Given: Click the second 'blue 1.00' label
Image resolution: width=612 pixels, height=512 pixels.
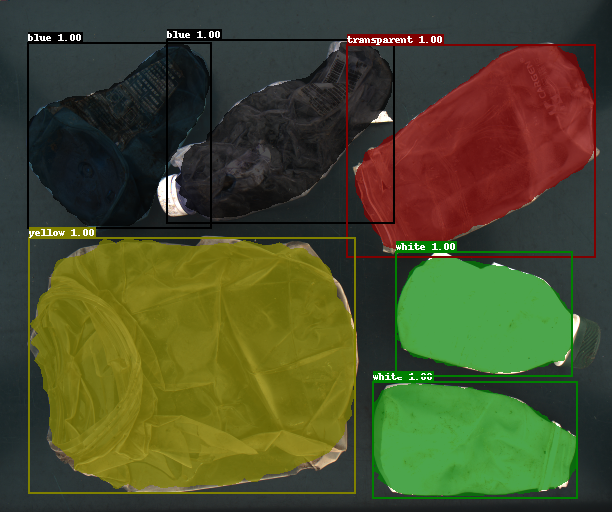Looking at the screenshot, I should (193, 35).
